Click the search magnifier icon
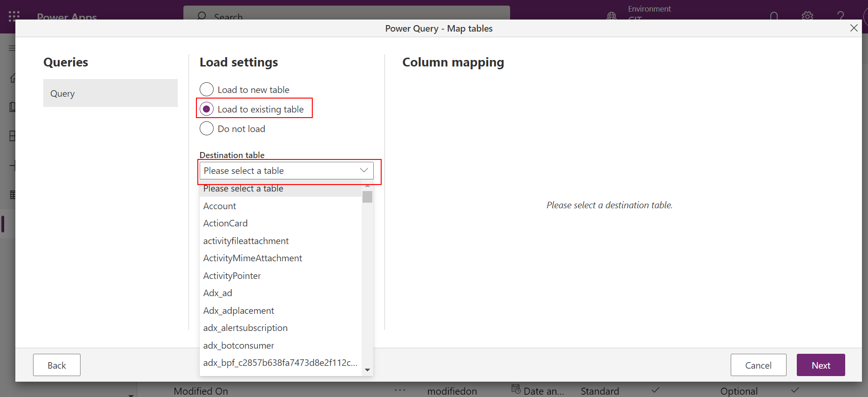Viewport: 868px width, 397px height. pyautogui.click(x=202, y=16)
